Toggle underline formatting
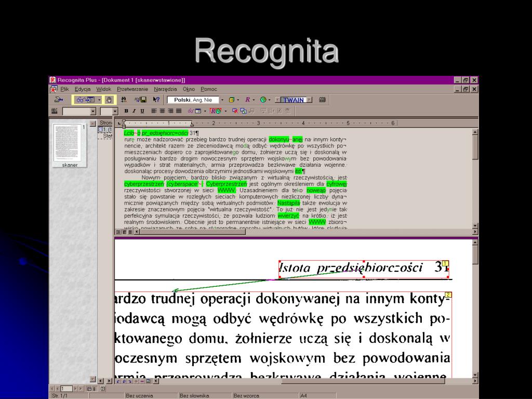Image resolution: width=532 pixels, height=399 pixels. 142,111
